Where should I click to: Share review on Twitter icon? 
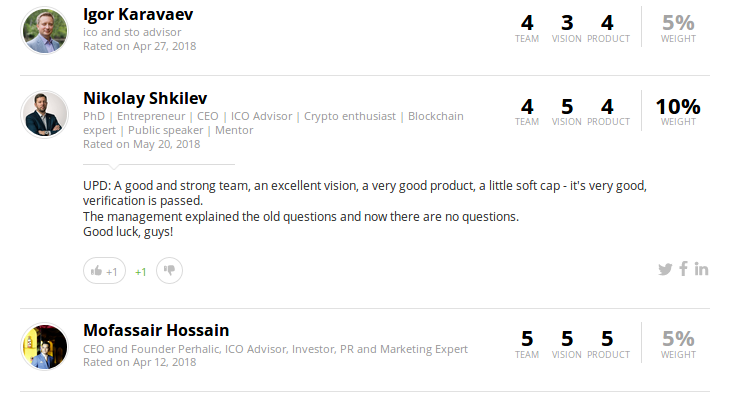(x=665, y=269)
